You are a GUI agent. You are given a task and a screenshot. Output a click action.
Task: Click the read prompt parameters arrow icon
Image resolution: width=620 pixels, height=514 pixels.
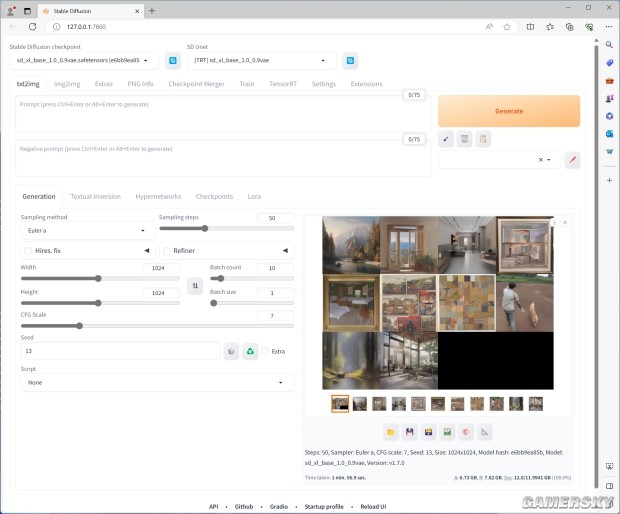pyautogui.click(x=446, y=139)
